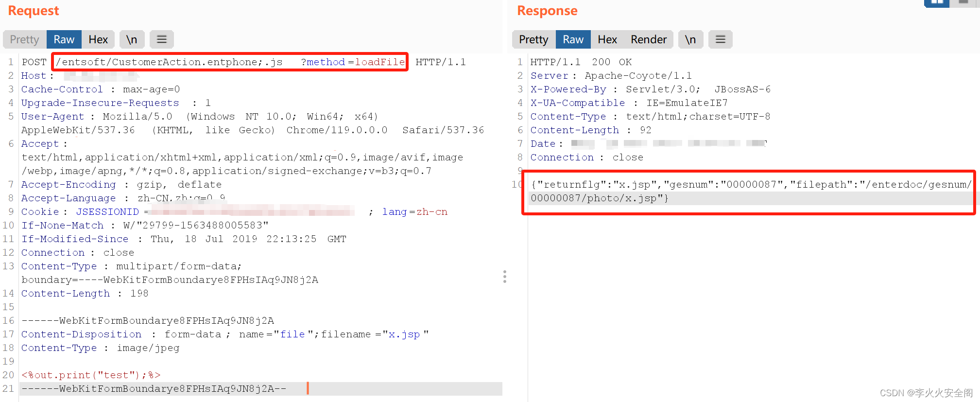Open the Hex tab in Response panel
The width and height of the screenshot is (980, 402).
pos(607,39)
